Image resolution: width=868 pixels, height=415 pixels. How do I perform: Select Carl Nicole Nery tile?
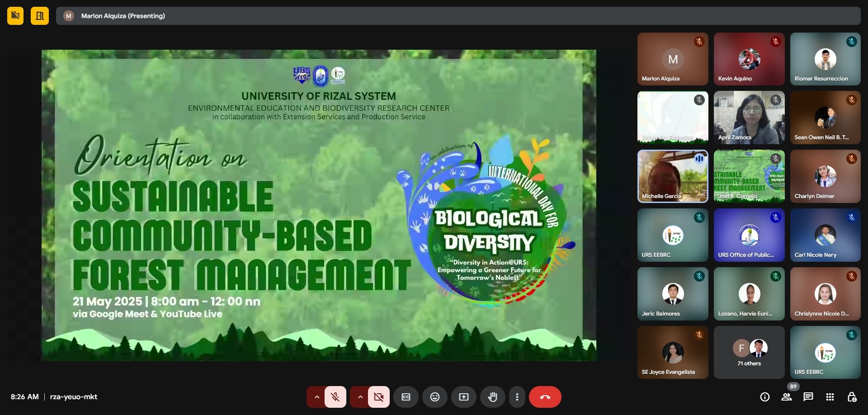[x=826, y=235]
